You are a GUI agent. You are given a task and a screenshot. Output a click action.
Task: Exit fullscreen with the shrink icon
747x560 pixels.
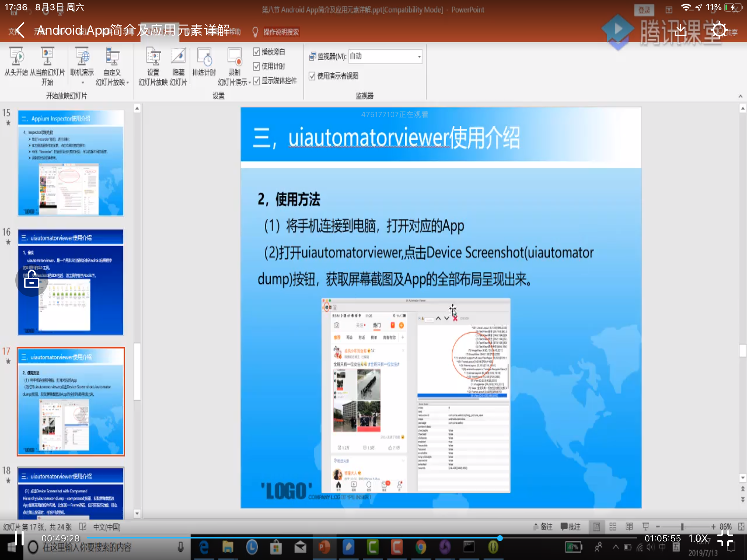(x=725, y=538)
